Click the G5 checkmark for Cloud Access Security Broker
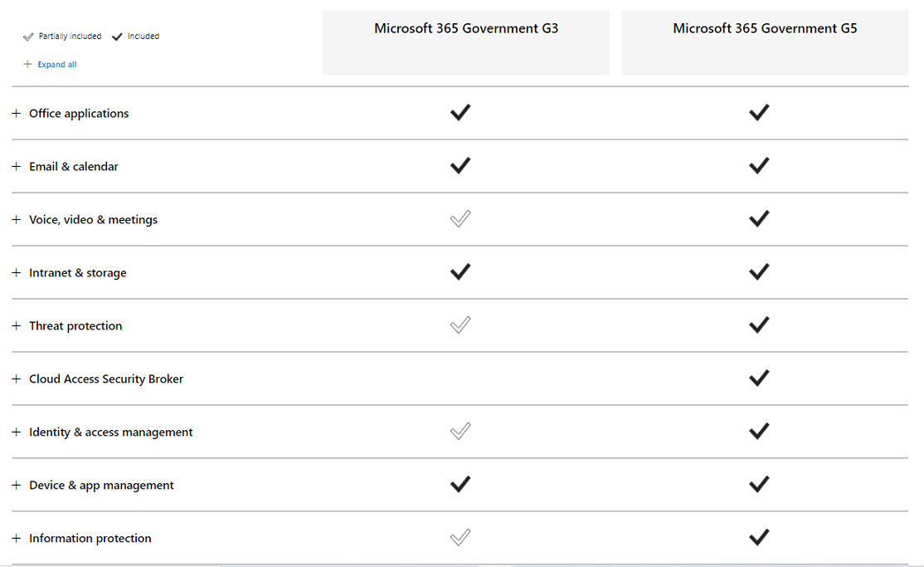Image resolution: width=924 pixels, height=567 pixels. [x=759, y=378]
